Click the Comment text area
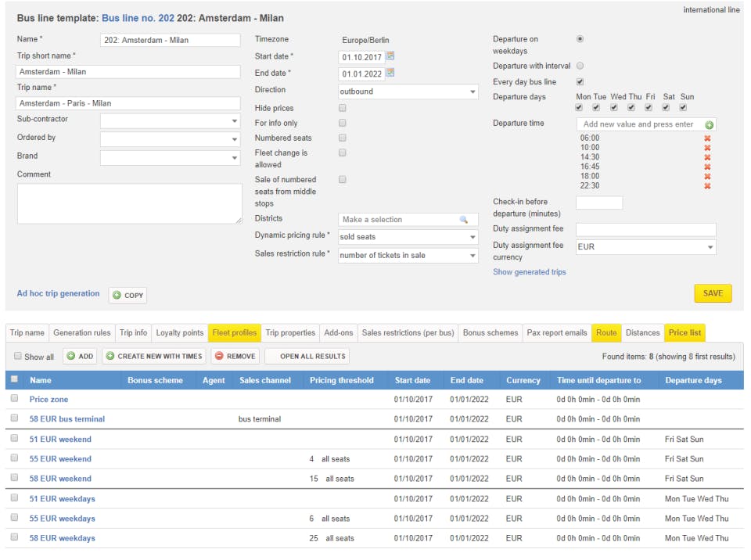 [x=130, y=204]
